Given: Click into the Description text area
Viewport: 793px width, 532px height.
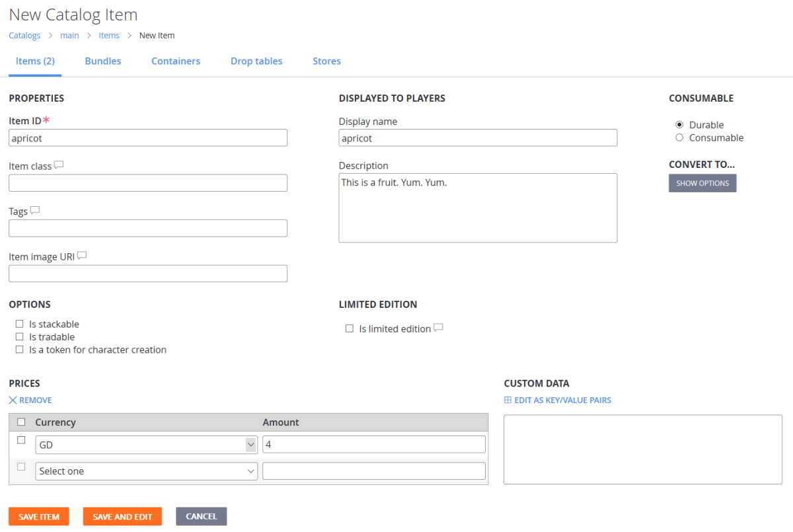Looking at the screenshot, I should click(478, 208).
